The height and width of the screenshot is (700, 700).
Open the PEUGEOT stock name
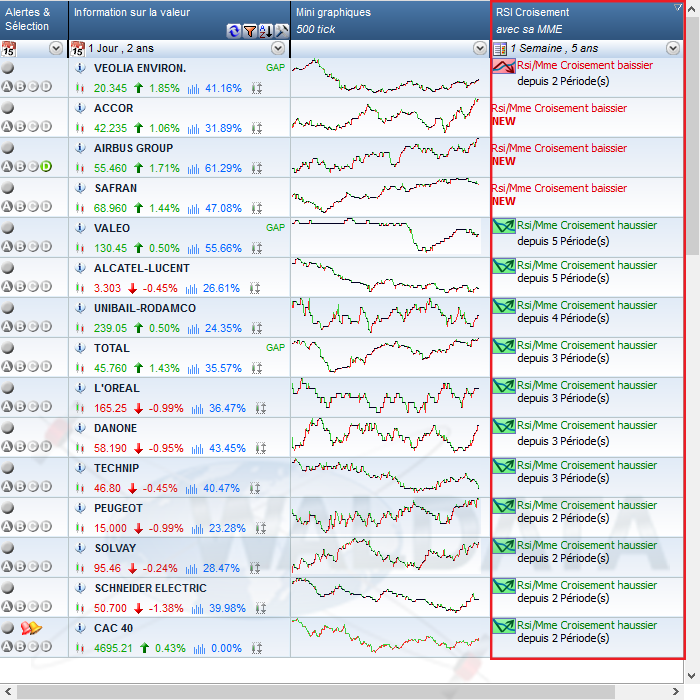coord(118,508)
